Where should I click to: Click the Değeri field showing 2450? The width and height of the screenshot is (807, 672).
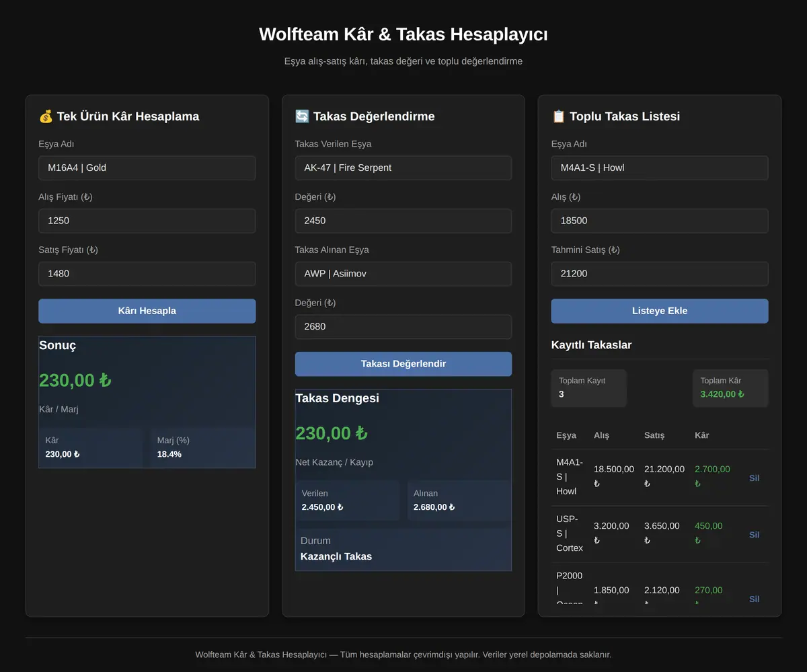403,221
